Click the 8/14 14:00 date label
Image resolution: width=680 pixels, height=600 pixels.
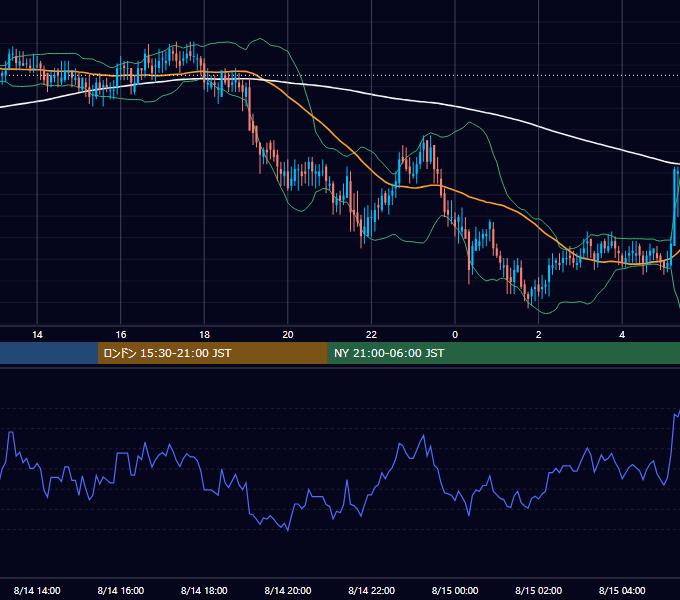[37, 590]
